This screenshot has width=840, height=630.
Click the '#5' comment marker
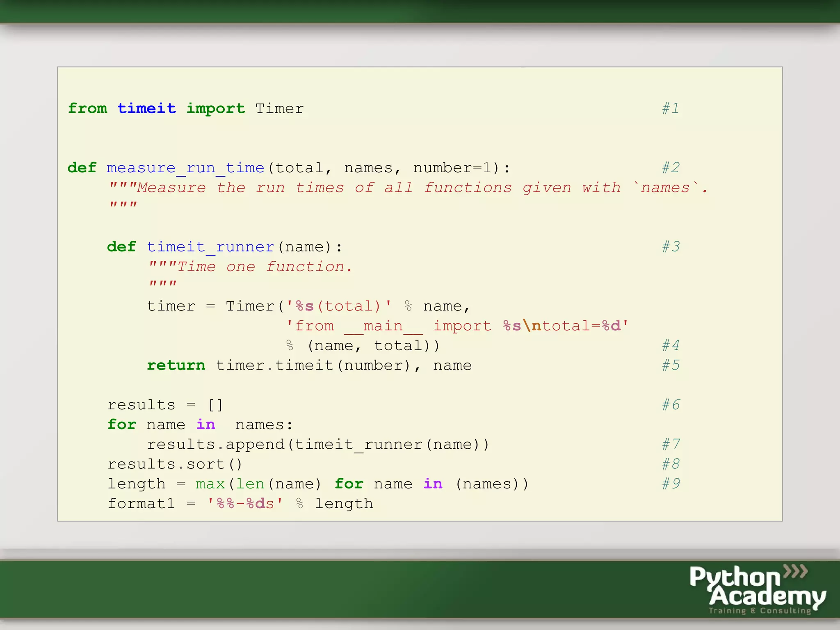[671, 365]
